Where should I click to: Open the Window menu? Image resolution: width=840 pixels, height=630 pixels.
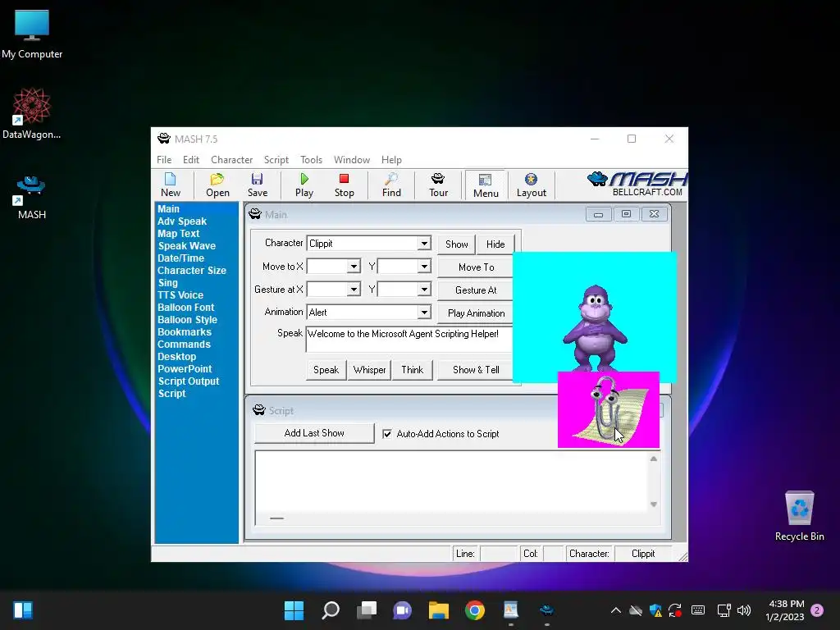[x=351, y=160]
